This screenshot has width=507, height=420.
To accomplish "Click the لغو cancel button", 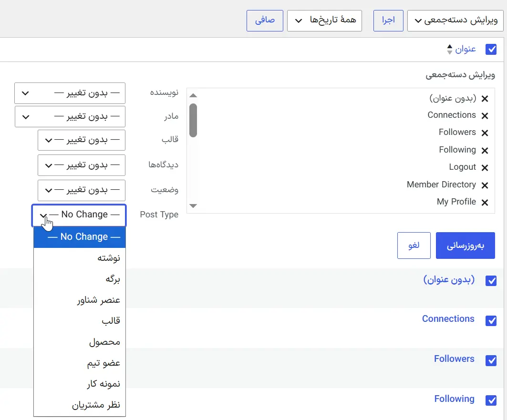I will (x=414, y=246).
